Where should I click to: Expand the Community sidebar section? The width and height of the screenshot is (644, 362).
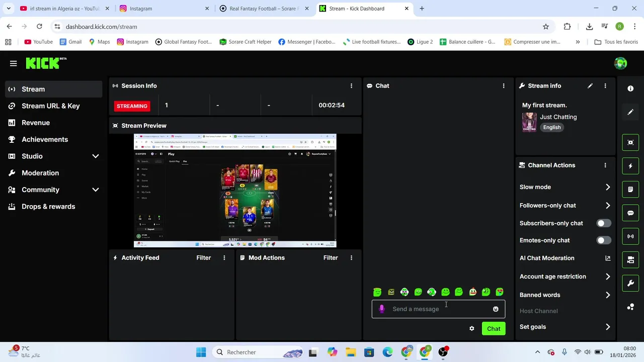pyautogui.click(x=95, y=190)
